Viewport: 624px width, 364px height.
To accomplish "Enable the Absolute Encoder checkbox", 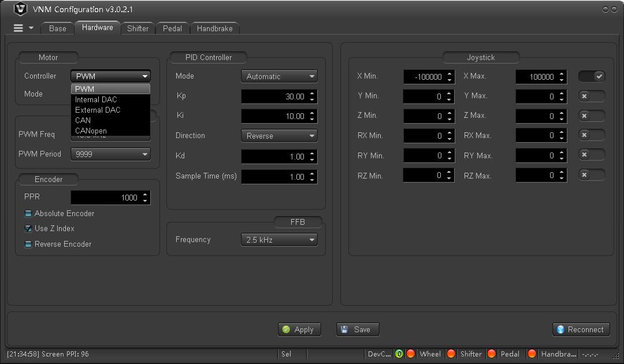I will 28,214.
